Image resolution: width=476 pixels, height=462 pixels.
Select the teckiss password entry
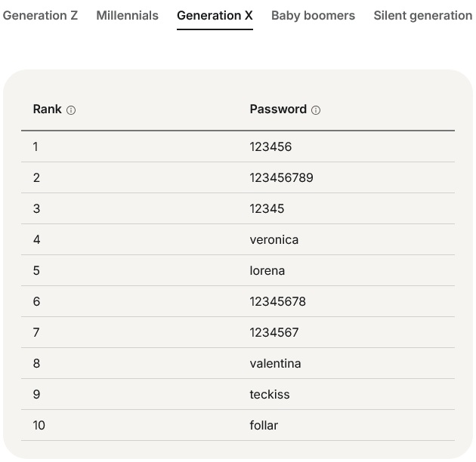[269, 394]
